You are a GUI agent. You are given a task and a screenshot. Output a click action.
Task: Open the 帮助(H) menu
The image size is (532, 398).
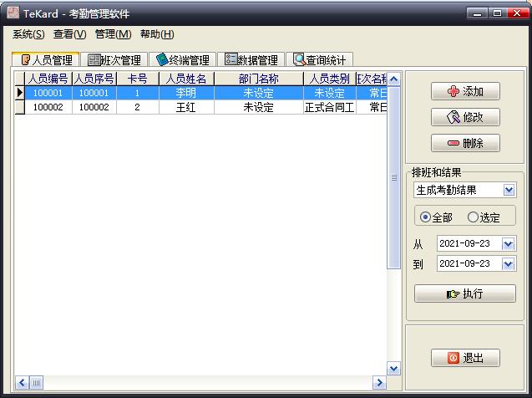coord(157,34)
